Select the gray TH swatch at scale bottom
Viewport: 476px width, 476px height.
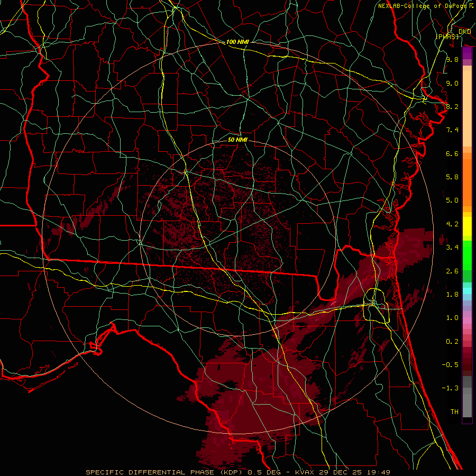[467, 411]
